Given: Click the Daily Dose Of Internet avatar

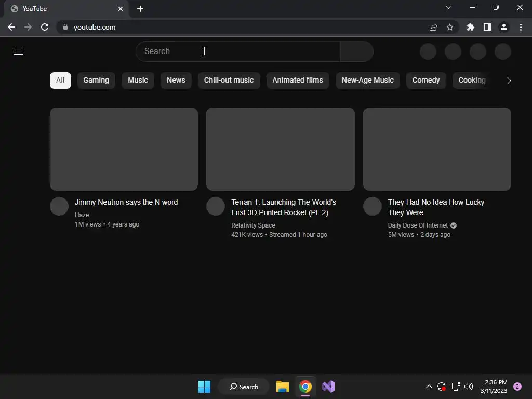Looking at the screenshot, I should click(373, 206).
